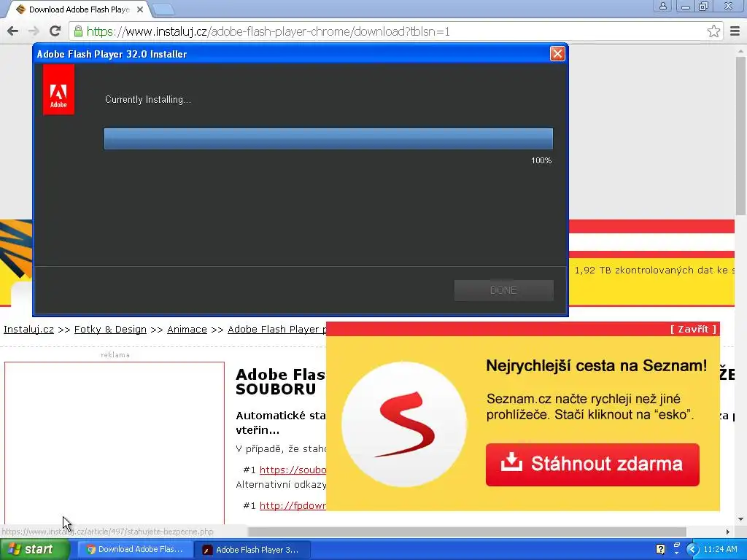Click the red Seznam S logo

click(x=404, y=424)
